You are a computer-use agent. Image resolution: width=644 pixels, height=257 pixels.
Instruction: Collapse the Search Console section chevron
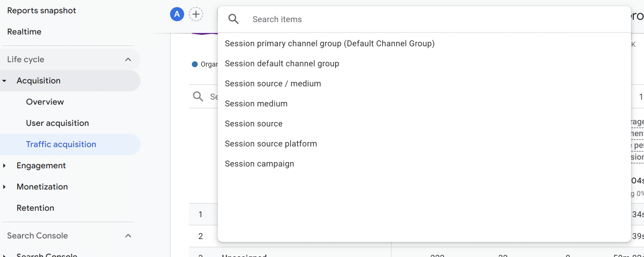click(x=128, y=236)
